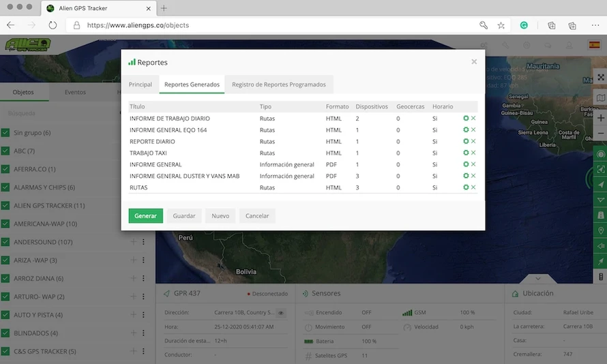Click the map fullscreen expand icon
607x364 pixels.
(x=600, y=78)
